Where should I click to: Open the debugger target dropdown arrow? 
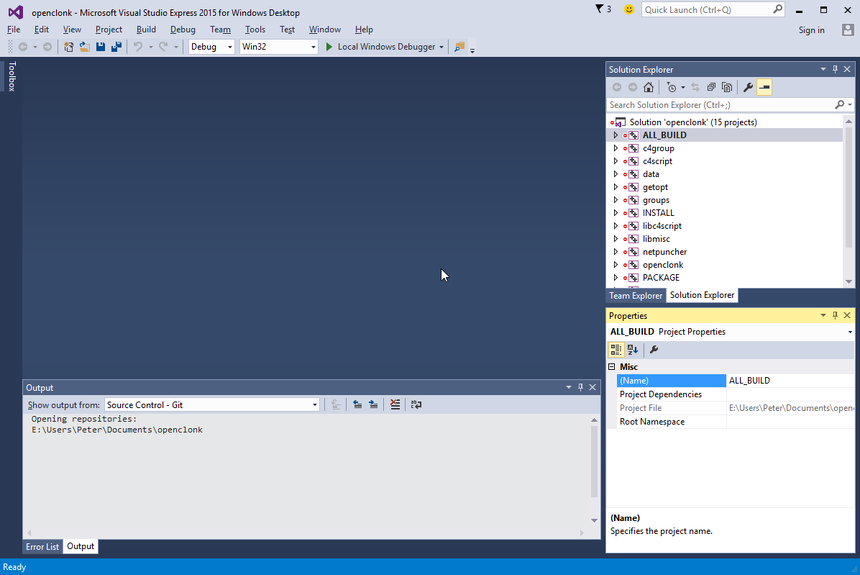[x=442, y=47]
